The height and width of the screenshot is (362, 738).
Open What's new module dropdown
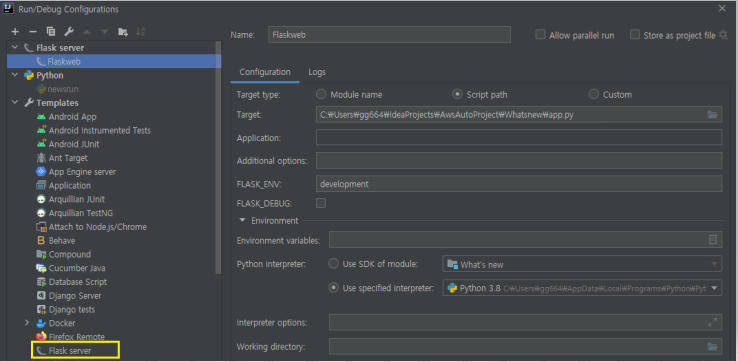pos(582,264)
